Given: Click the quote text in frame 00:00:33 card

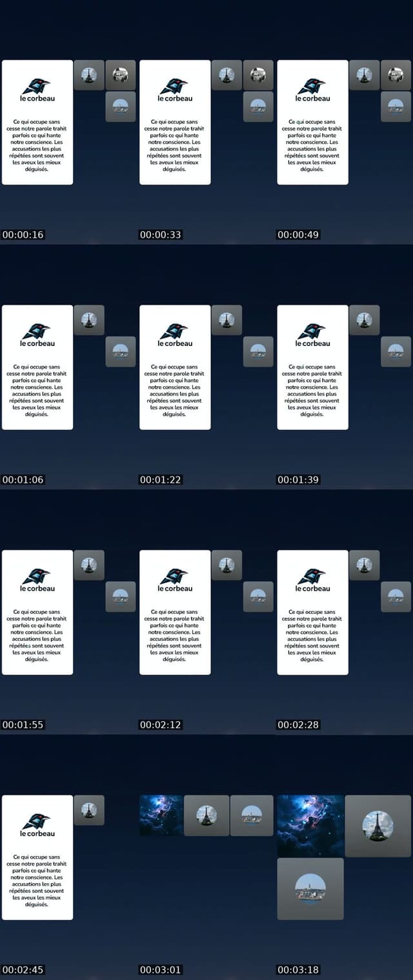Looking at the screenshot, I should 175,145.
